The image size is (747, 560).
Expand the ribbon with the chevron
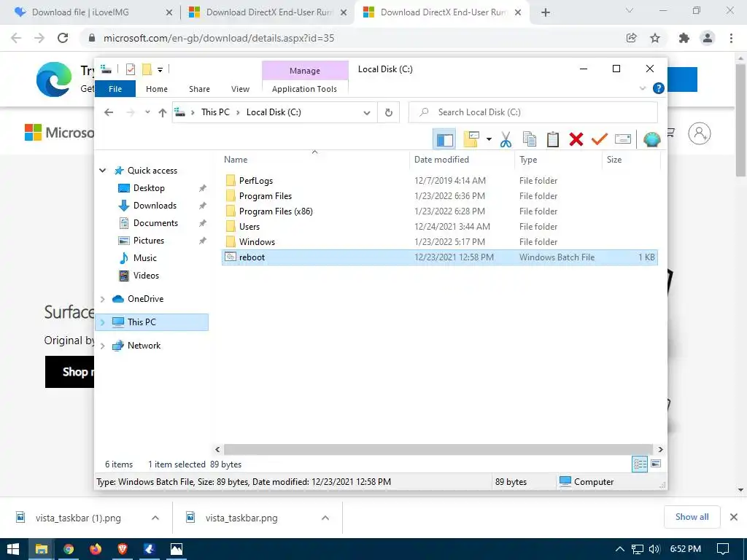tap(642, 88)
